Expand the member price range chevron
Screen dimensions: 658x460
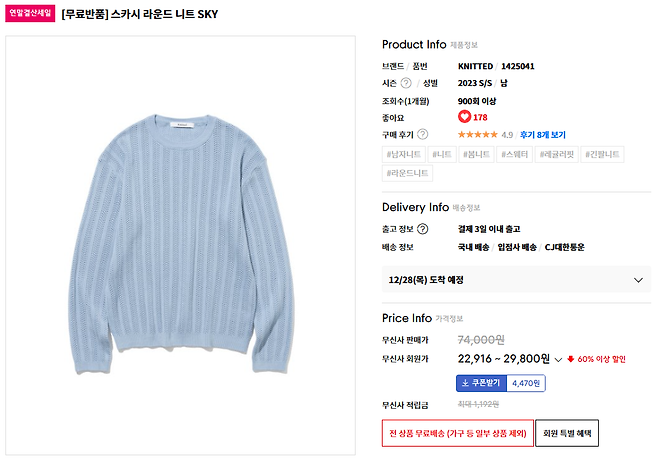(558, 358)
